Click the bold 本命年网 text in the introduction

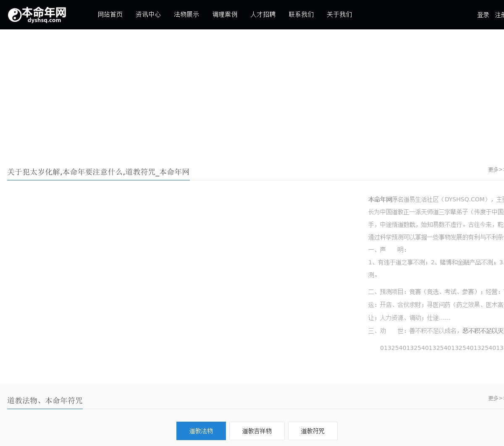(380, 199)
